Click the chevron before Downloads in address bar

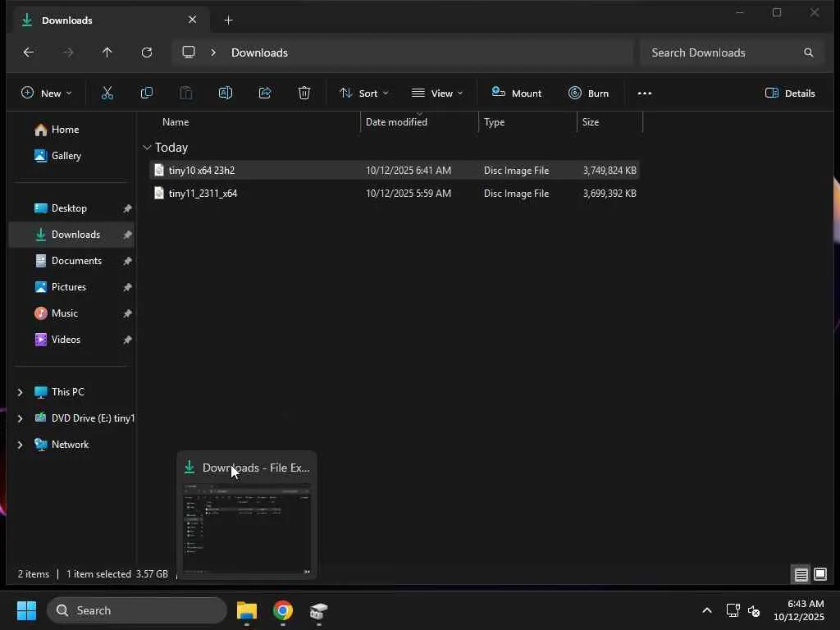[213, 52]
